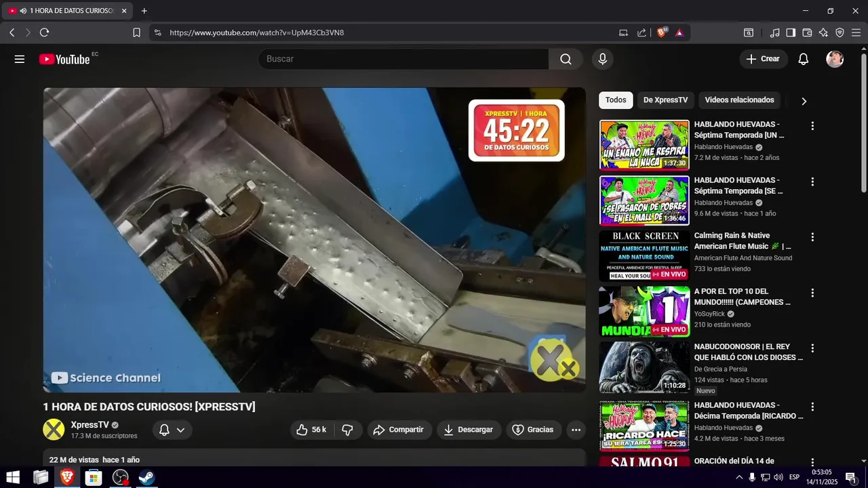
Task: Click the X end-screen channel overlay in video
Action: [552, 360]
